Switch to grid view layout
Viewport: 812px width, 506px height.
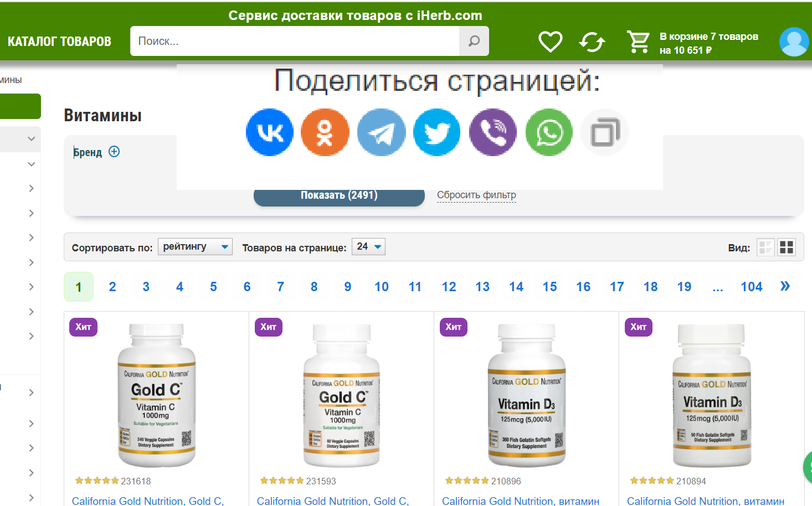[x=787, y=247]
